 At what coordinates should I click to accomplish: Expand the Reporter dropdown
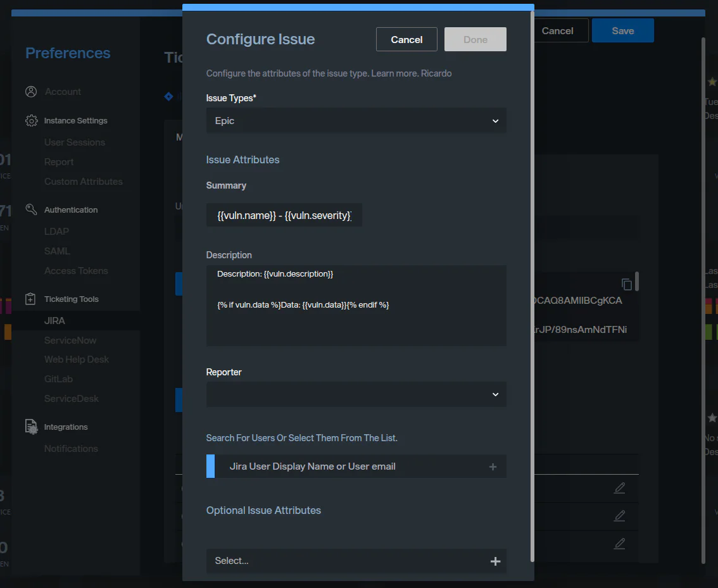click(x=356, y=394)
